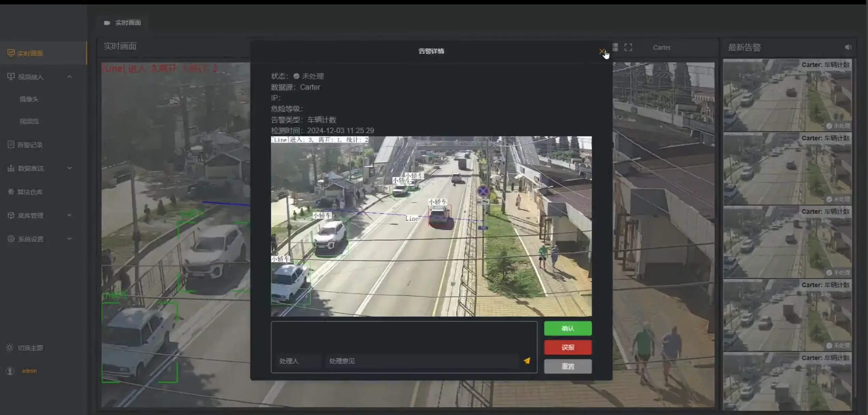Click the admin user avatar icon
Screen dimensions: 868x415
[10, 371]
